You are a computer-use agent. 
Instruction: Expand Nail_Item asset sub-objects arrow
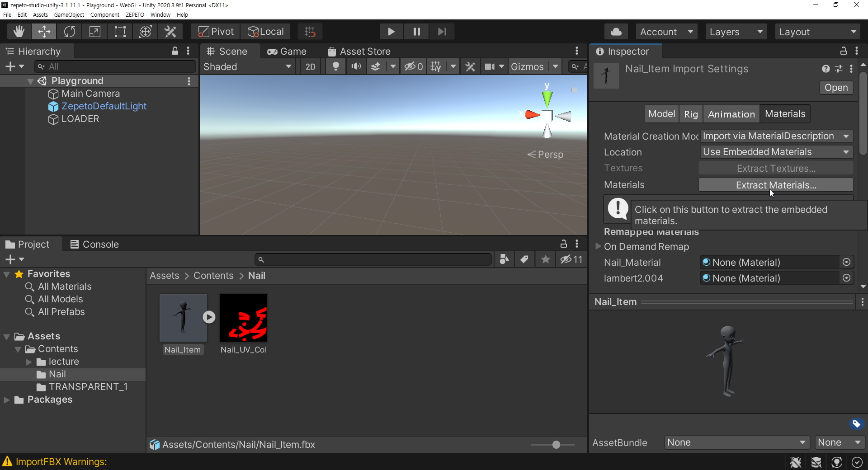click(209, 317)
